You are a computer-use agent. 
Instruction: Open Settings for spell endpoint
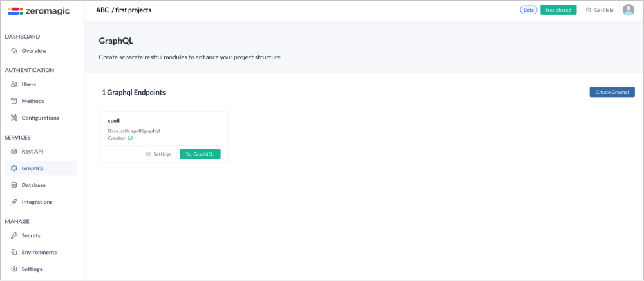pos(158,154)
